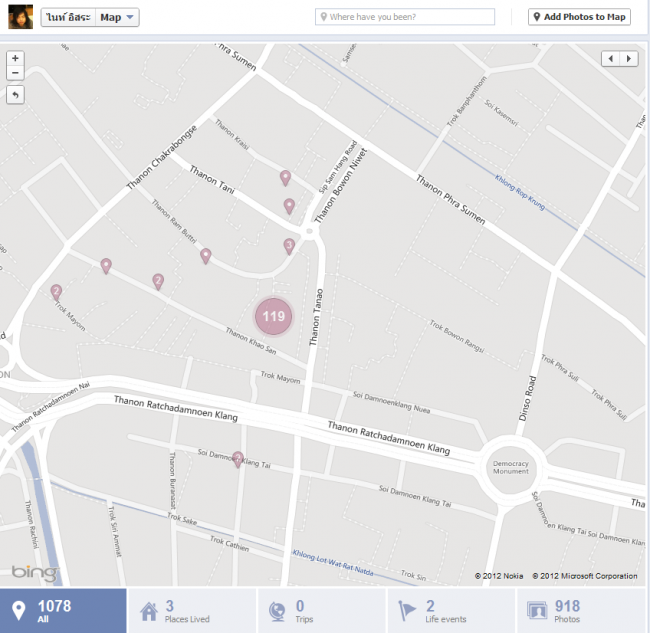The width and height of the screenshot is (650, 633).
Task: Open the 2 marker on Khao San road
Action: click(x=158, y=281)
